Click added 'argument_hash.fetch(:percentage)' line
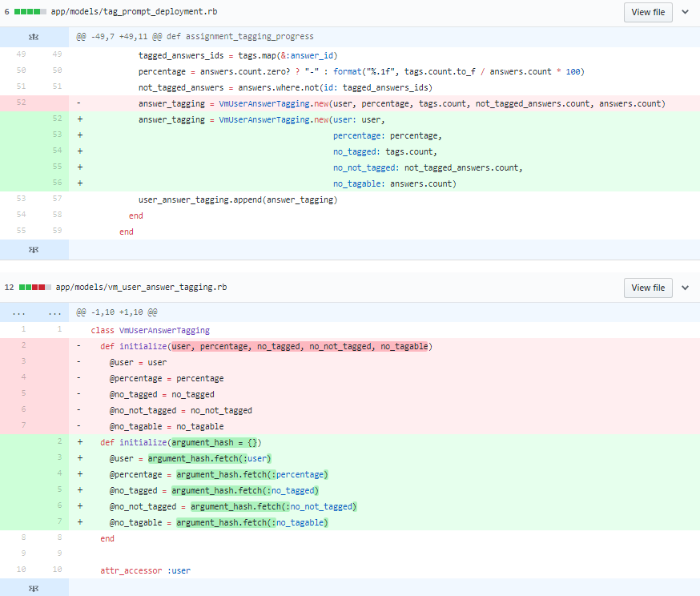This screenshot has width=700, height=596. point(384,474)
